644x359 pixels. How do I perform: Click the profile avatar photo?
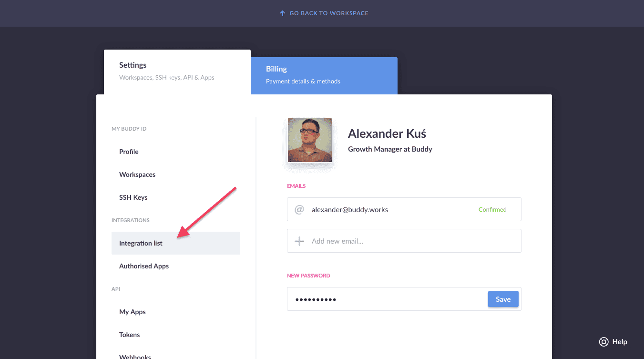(310, 140)
